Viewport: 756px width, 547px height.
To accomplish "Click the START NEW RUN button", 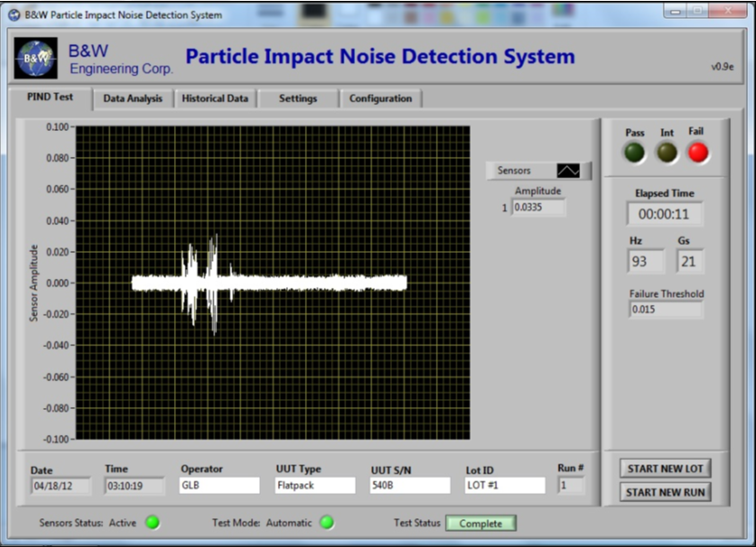I will pyautogui.click(x=665, y=492).
